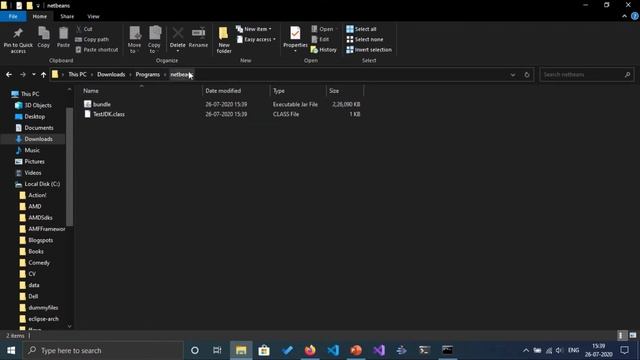Screen dimensions: 640x360
Task: Select This PC in the navigation pane
Action: (x=30, y=94)
